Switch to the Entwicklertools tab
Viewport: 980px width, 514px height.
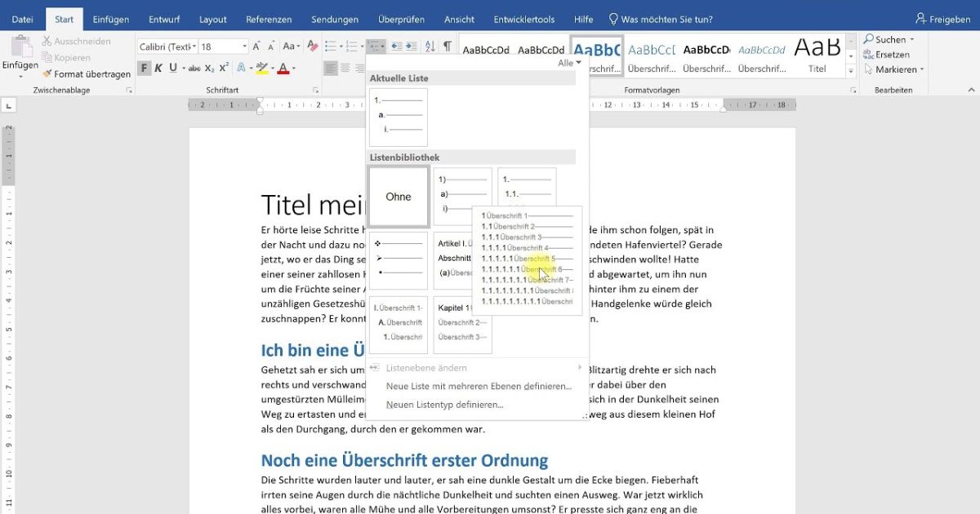(x=524, y=19)
